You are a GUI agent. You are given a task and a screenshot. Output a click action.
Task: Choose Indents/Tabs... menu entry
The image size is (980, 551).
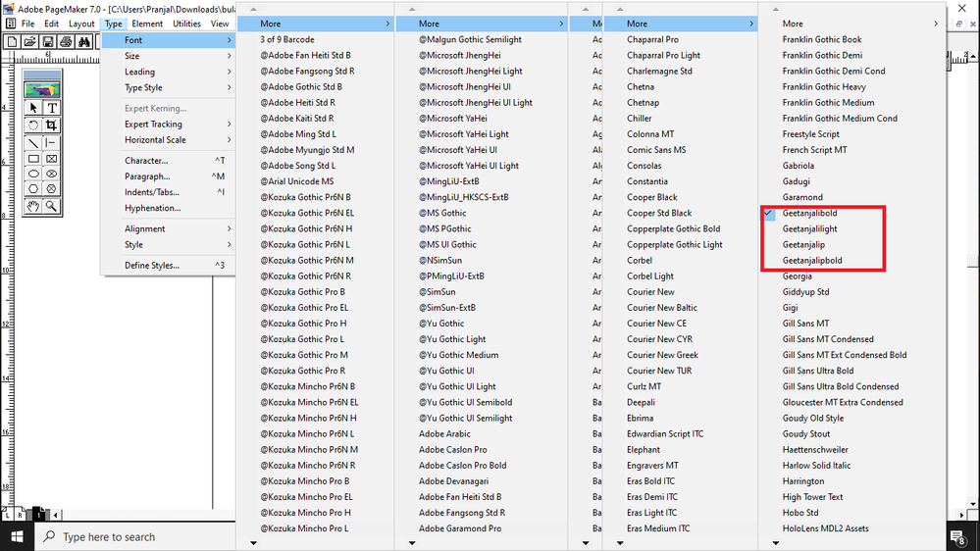tap(168, 192)
